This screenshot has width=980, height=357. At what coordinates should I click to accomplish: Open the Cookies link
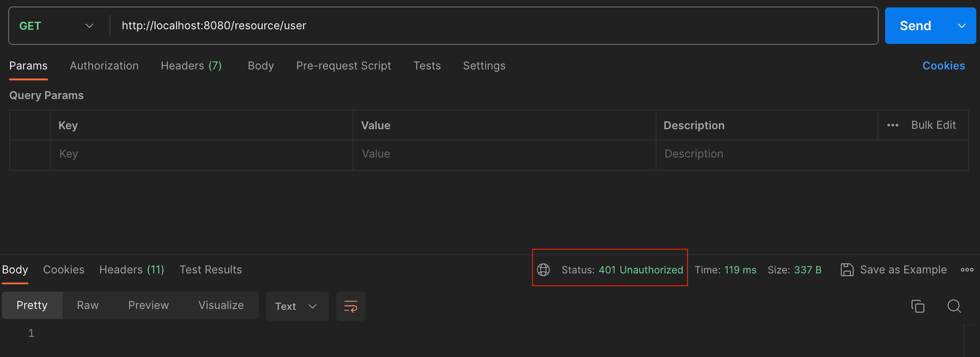(943, 66)
